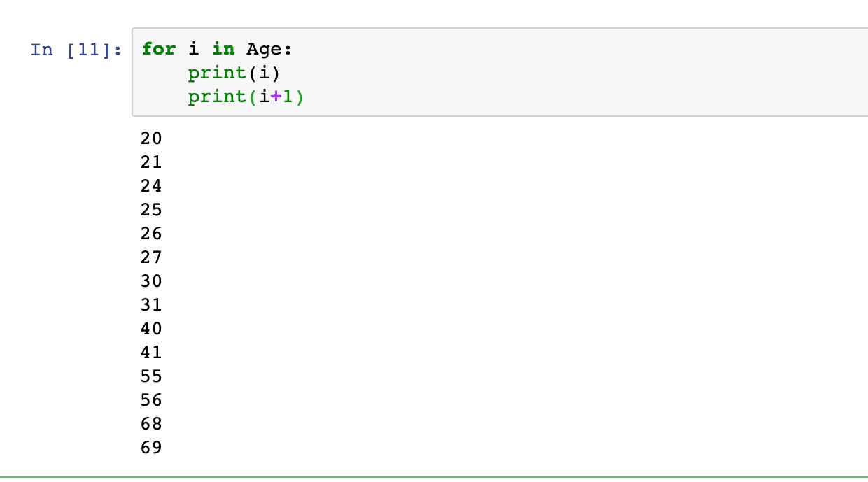Click output margin left of the numbers
Image resolution: width=868 pixels, height=482 pixels.
pyautogui.click(x=70, y=294)
